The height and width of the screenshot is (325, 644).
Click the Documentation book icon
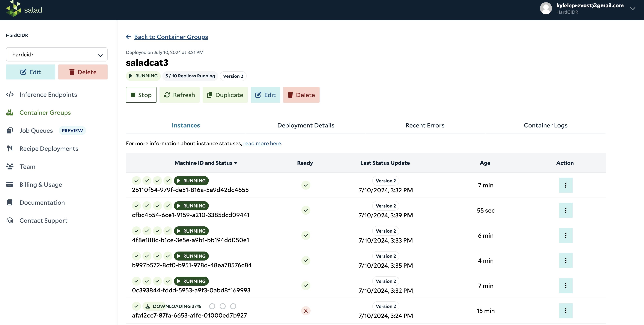pos(10,202)
